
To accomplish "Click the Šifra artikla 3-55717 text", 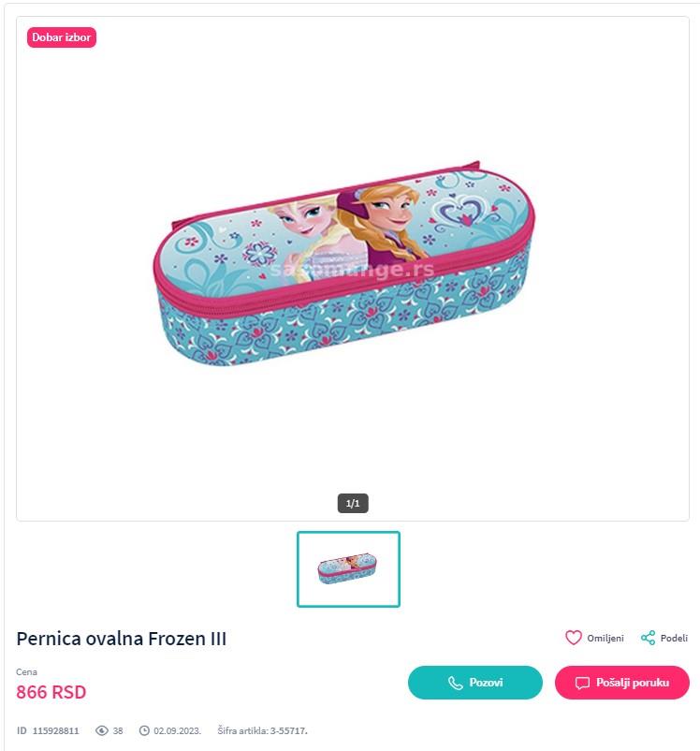I will (x=262, y=730).
